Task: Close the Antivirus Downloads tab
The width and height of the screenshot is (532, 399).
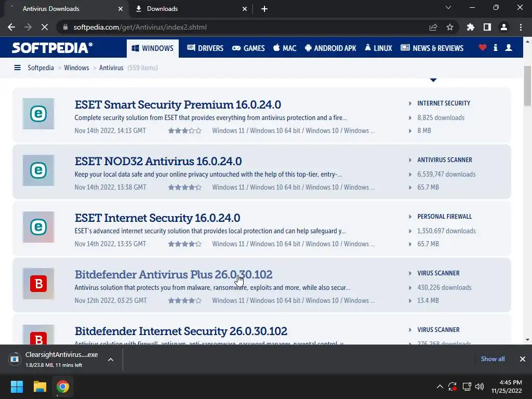Action: tap(121, 9)
